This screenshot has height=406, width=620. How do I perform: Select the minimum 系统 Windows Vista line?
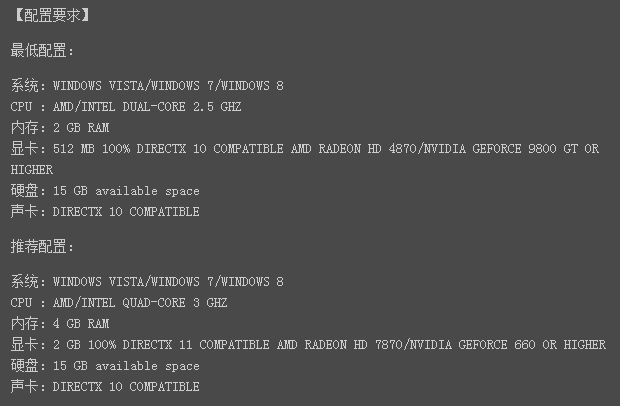[x=147, y=86]
